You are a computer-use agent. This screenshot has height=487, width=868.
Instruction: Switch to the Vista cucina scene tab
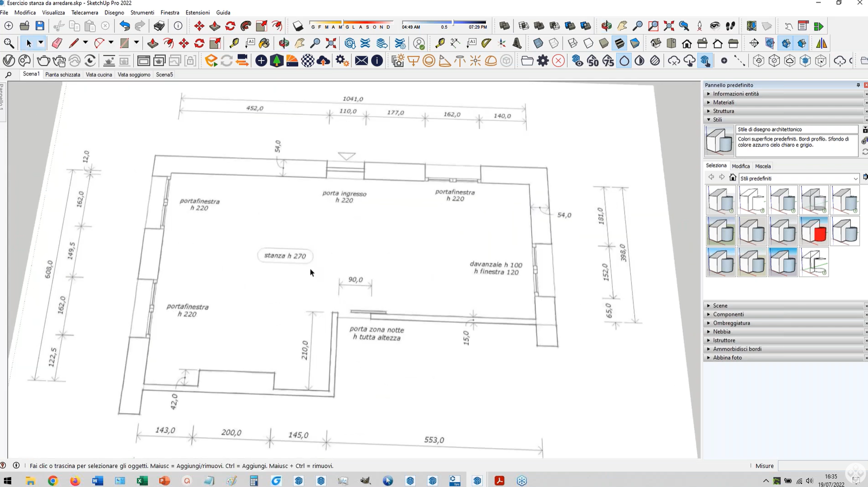point(99,75)
